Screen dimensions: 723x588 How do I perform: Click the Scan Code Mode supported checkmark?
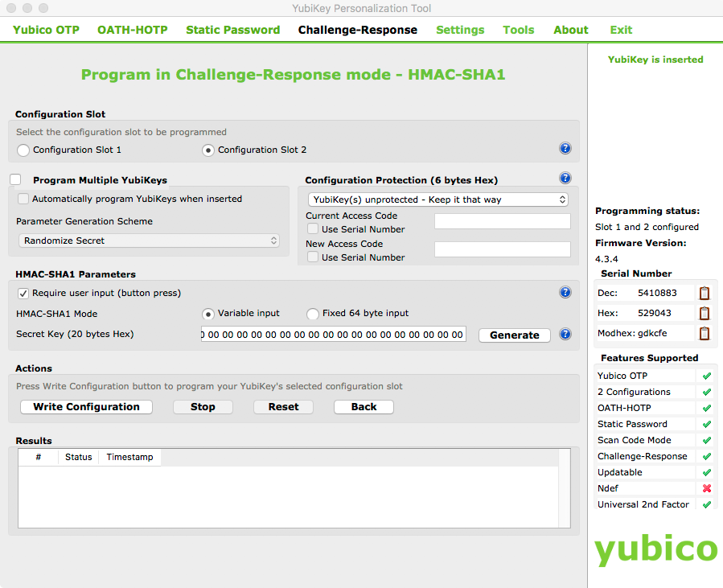click(706, 441)
